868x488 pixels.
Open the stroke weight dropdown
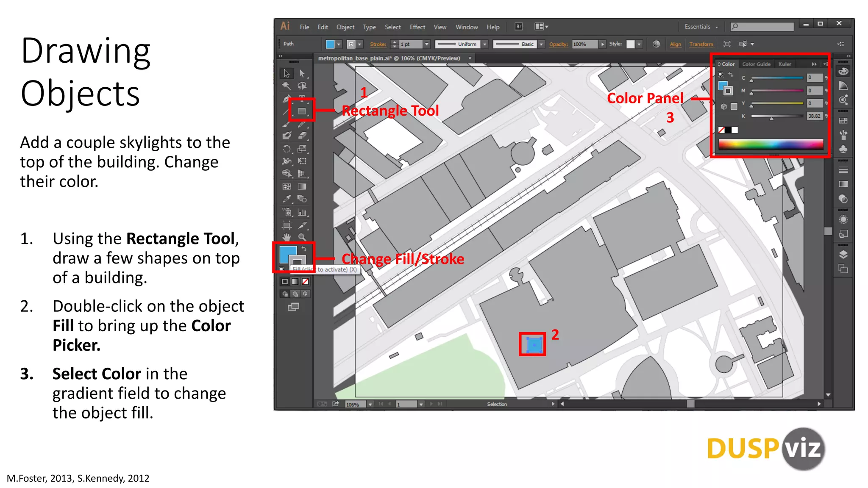(x=427, y=44)
